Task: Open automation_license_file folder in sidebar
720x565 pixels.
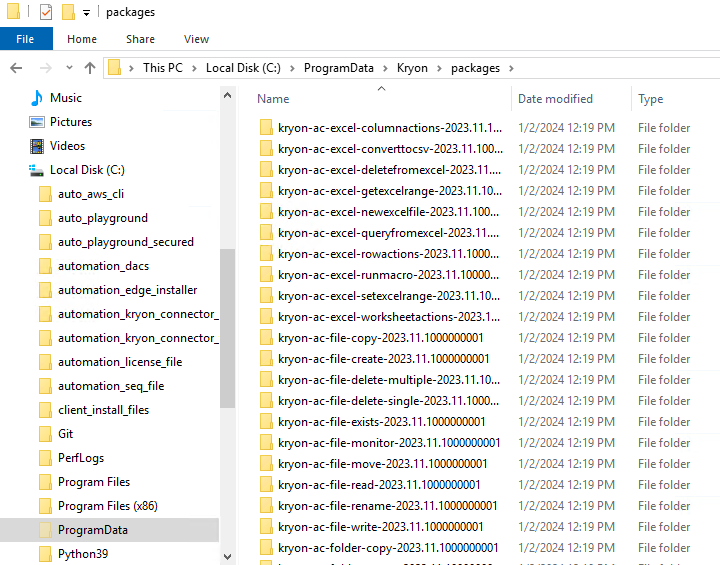Action: point(120,362)
